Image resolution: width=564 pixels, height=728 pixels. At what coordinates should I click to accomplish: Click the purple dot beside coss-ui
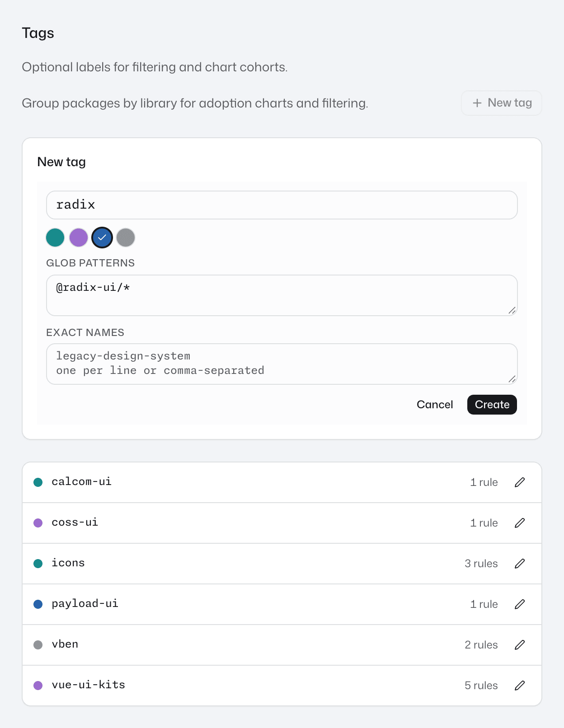pos(38,523)
